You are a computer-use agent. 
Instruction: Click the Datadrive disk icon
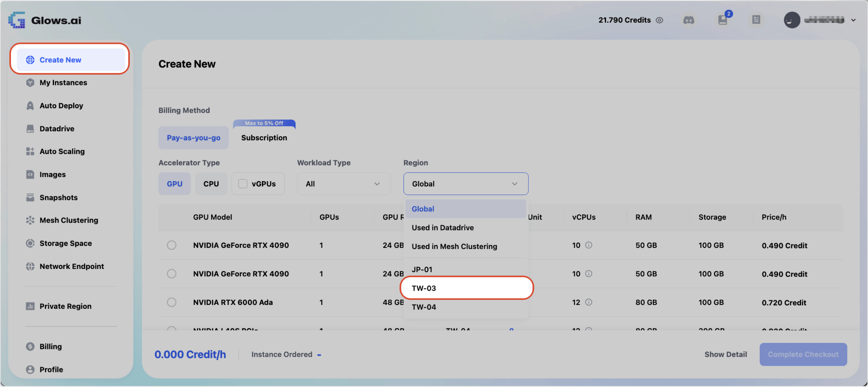[x=30, y=129]
